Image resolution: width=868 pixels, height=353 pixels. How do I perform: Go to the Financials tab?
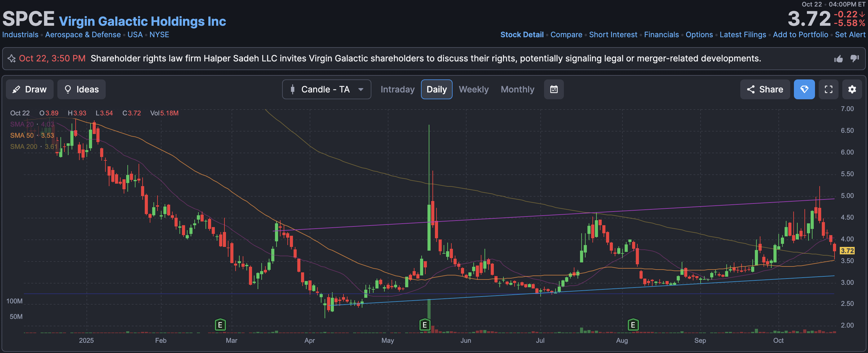pyautogui.click(x=661, y=35)
